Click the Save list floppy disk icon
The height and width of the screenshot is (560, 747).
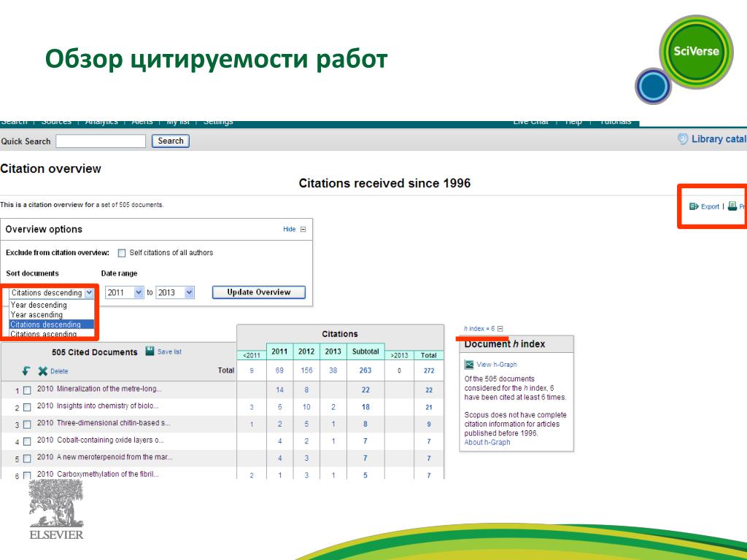(x=150, y=351)
